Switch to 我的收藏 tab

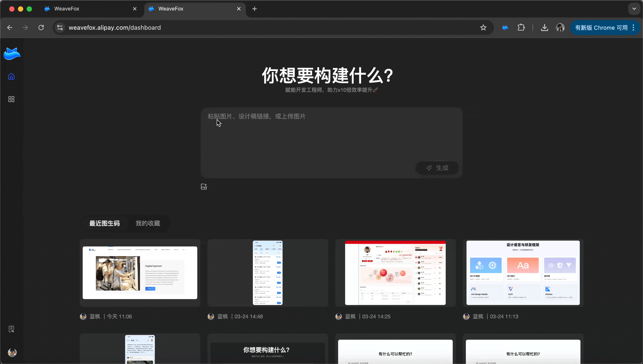click(148, 223)
